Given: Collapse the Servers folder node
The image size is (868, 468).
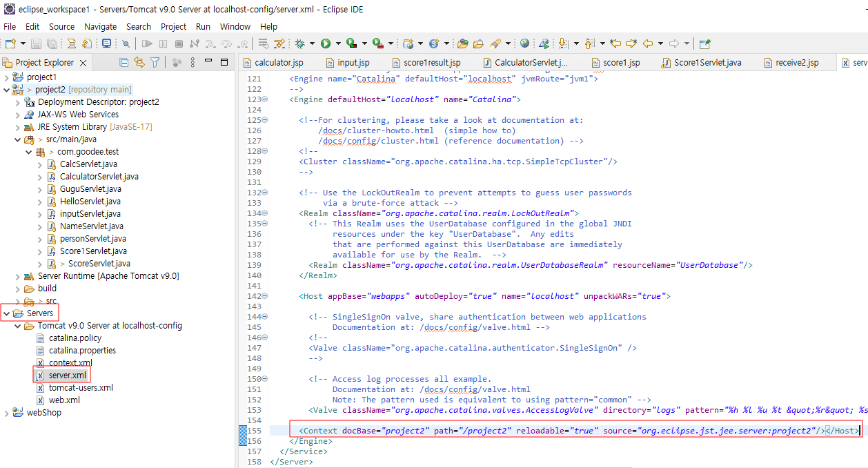Looking at the screenshot, I should [x=6, y=313].
